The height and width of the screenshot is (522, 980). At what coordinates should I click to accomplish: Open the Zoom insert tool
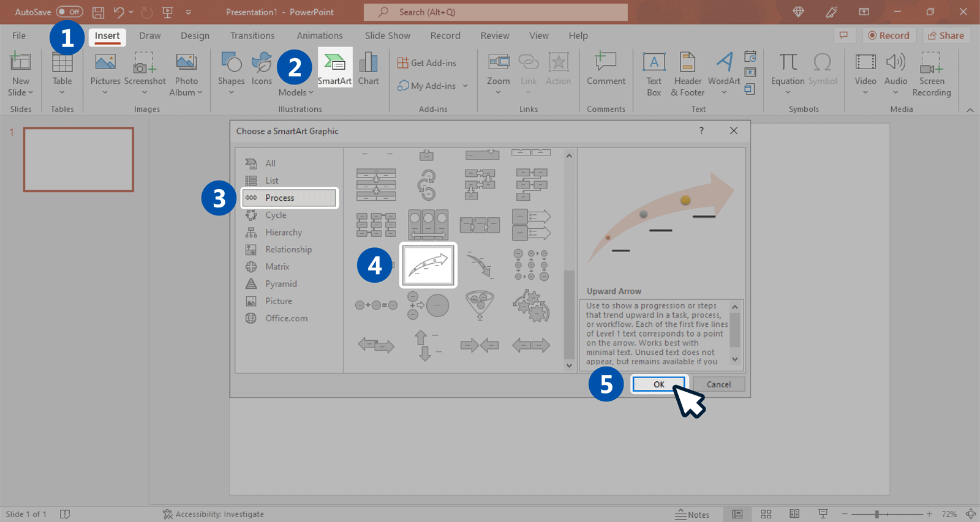[x=499, y=74]
